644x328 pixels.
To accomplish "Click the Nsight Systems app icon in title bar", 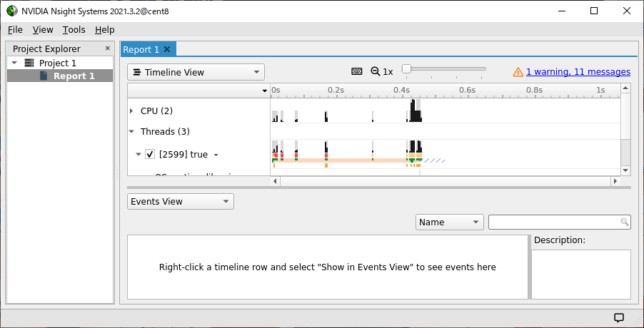I will [12, 11].
